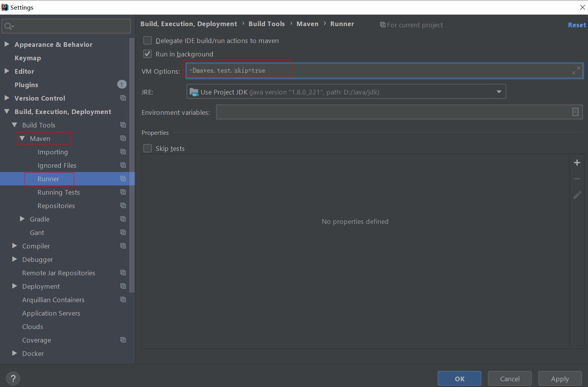The image size is (588, 387).
Task: Enable the Skip tests checkbox
Action: pyautogui.click(x=148, y=148)
